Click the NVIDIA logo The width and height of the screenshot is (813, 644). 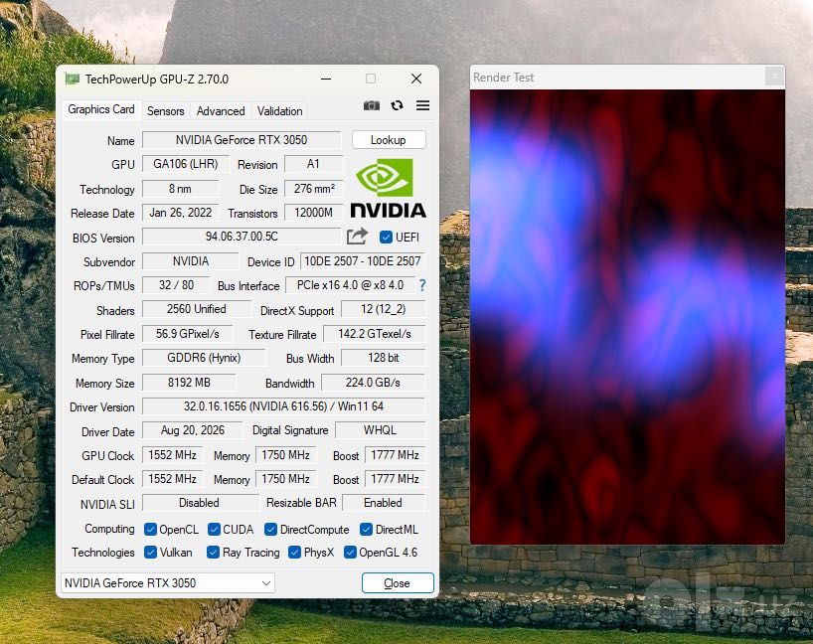click(389, 188)
